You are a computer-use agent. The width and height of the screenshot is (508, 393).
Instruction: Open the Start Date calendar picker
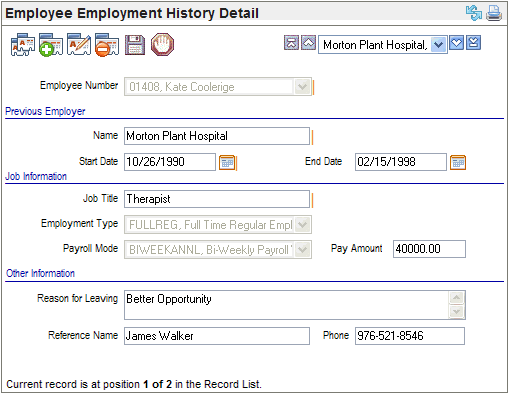[x=227, y=163]
